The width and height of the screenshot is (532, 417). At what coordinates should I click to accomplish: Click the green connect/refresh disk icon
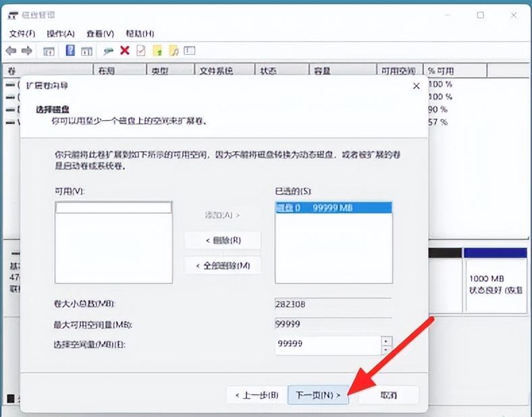pyautogui.click(x=108, y=51)
